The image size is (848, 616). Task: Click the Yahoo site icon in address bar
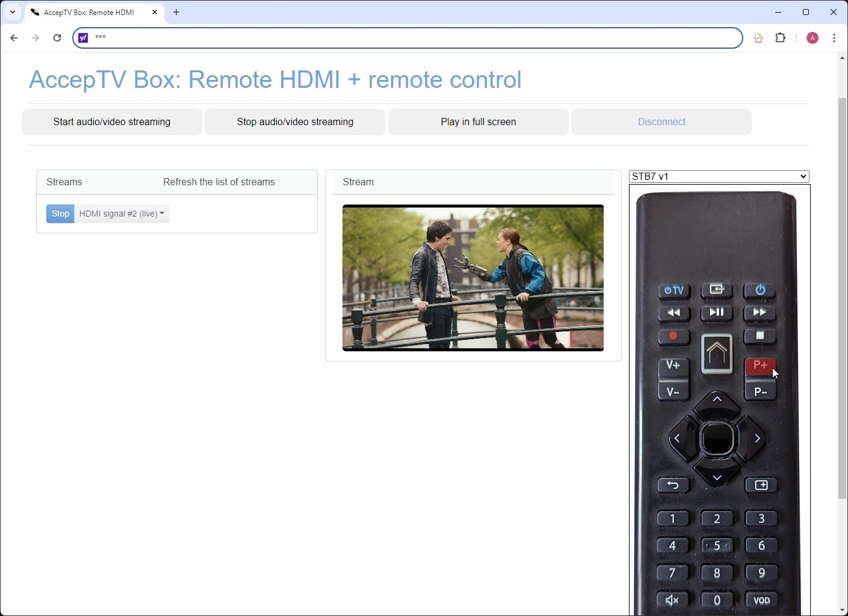point(84,38)
